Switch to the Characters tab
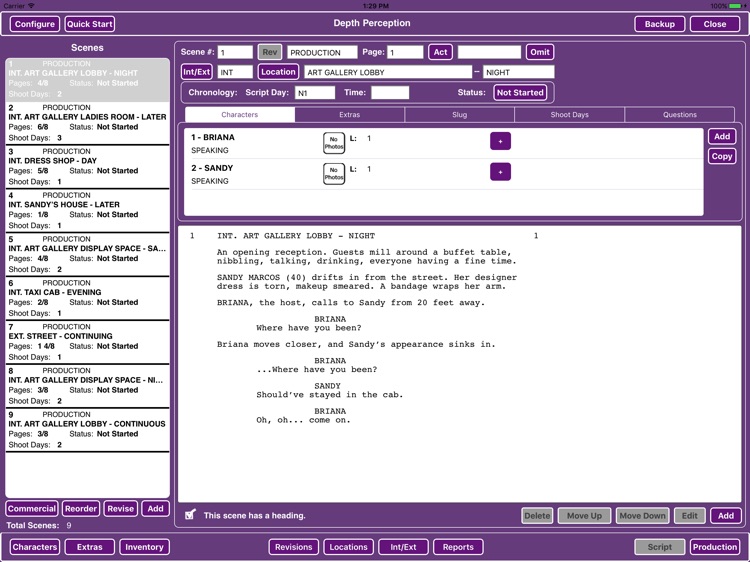 240,115
